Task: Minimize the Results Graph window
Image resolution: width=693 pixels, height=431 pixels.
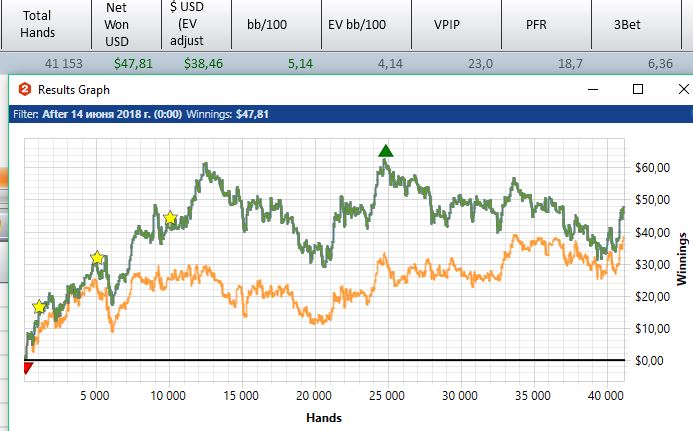Action: click(593, 90)
